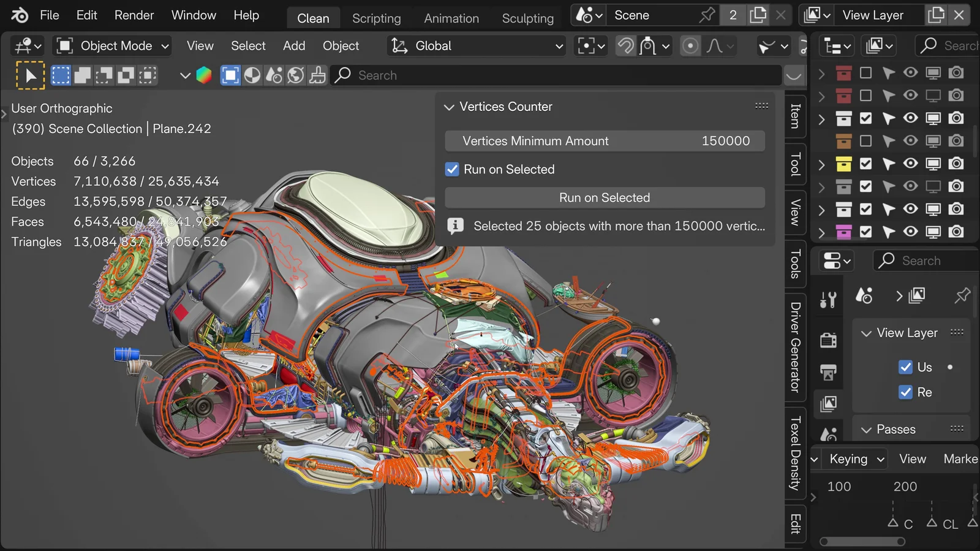The width and height of the screenshot is (980, 551).
Task: Switch to the Scripting workspace tab
Action: click(376, 18)
